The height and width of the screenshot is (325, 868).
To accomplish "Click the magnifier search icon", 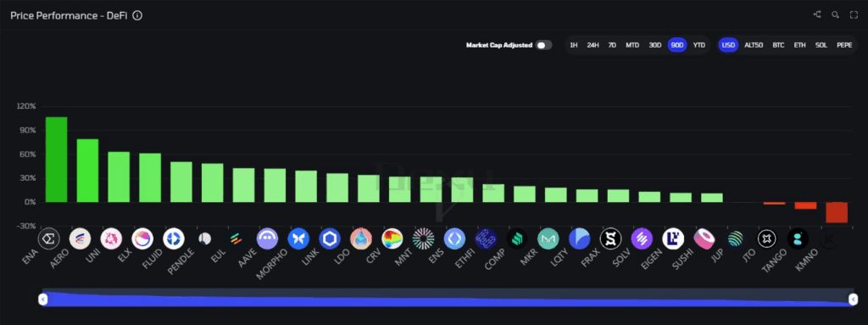I will [835, 15].
